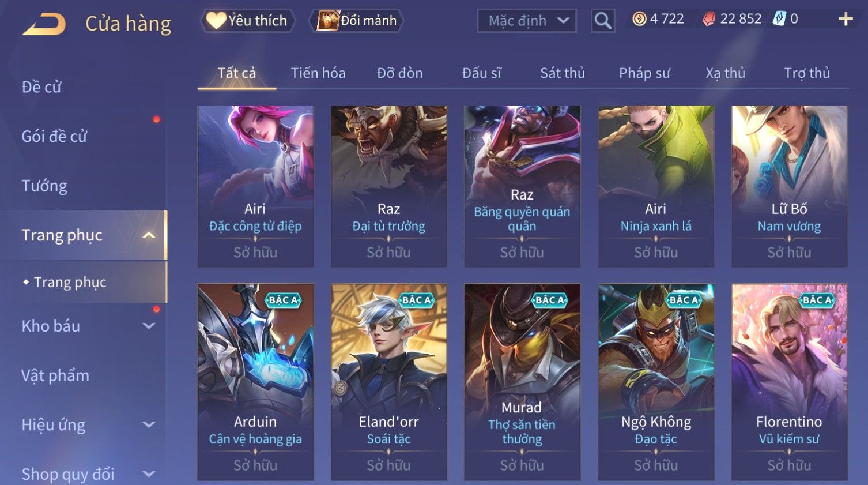Switch to the Sát thủ tab

coord(563,73)
